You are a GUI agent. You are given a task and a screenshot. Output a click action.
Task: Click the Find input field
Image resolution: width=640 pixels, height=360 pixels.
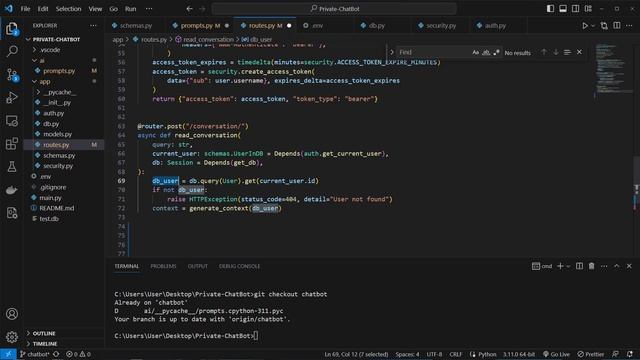[433, 52]
